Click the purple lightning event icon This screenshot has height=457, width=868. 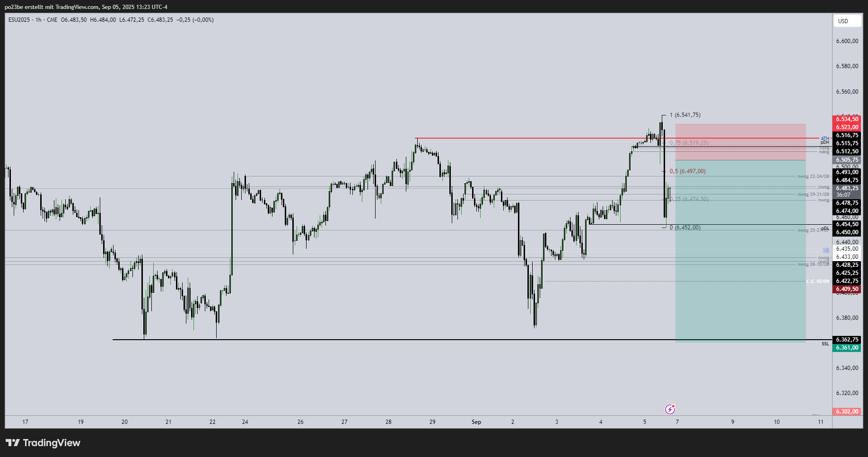point(670,409)
